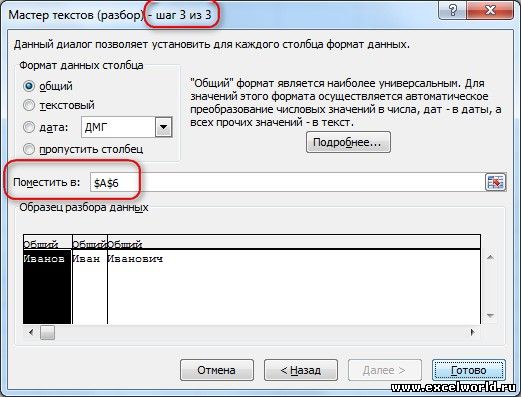The height and width of the screenshot is (397, 521).
Task: Click the preview scroll down arrow
Action: tap(490, 315)
